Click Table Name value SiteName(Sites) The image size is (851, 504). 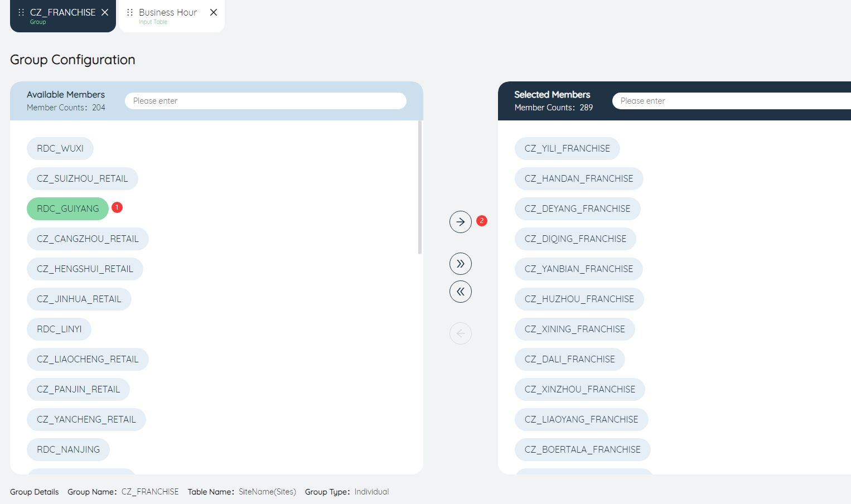pos(268,492)
